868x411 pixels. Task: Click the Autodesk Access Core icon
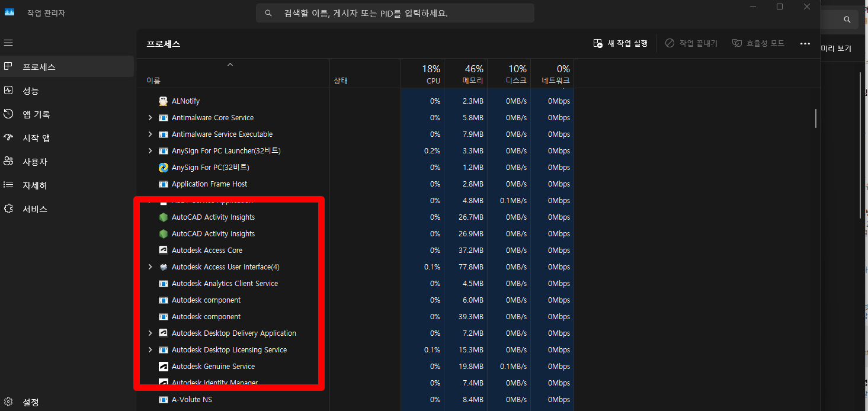164,251
